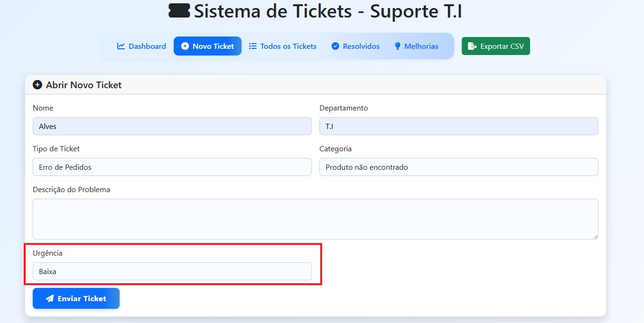
Task: Click the paper plane icon on Enviar Ticket
Action: click(49, 298)
